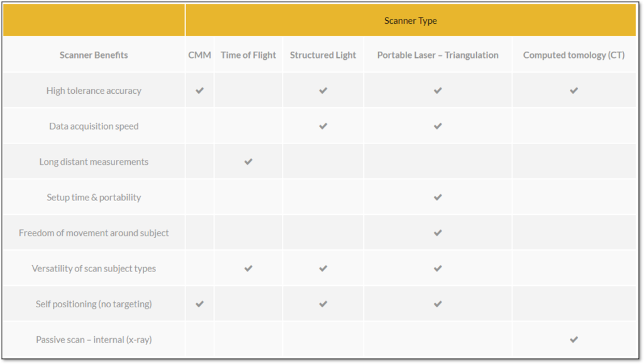The width and height of the screenshot is (644, 364).
Task: Click the Time of Flight column header
Action: click(248, 55)
